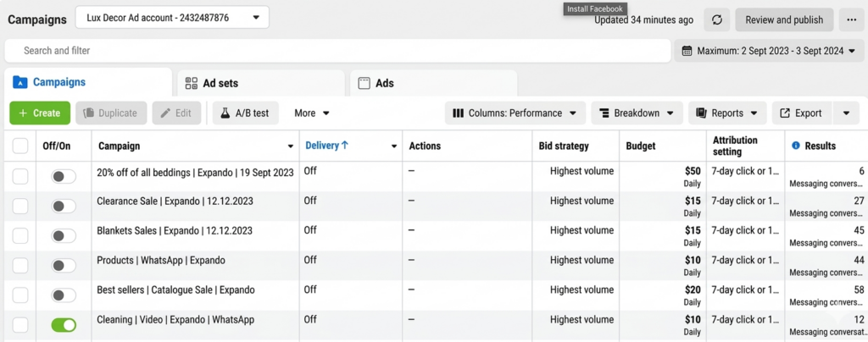Open dropdown arrow next to Export

click(x=845, y=113)
